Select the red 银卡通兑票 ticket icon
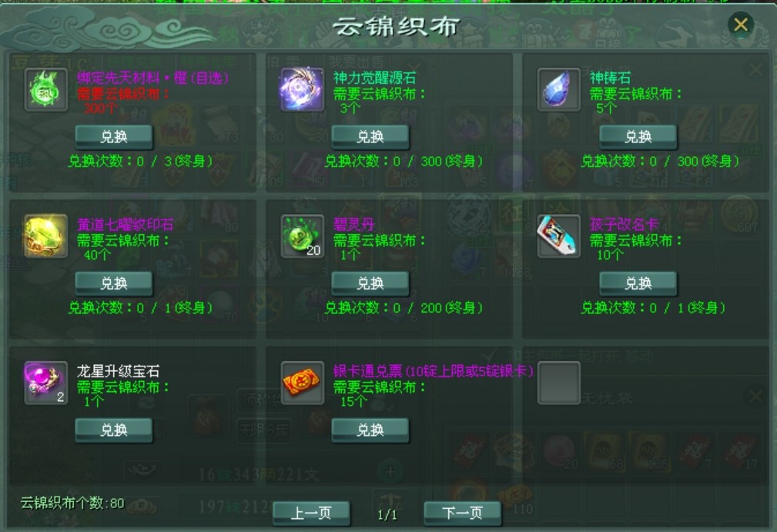The width and height of the screenshot is (777, 532). click(303, 383)
